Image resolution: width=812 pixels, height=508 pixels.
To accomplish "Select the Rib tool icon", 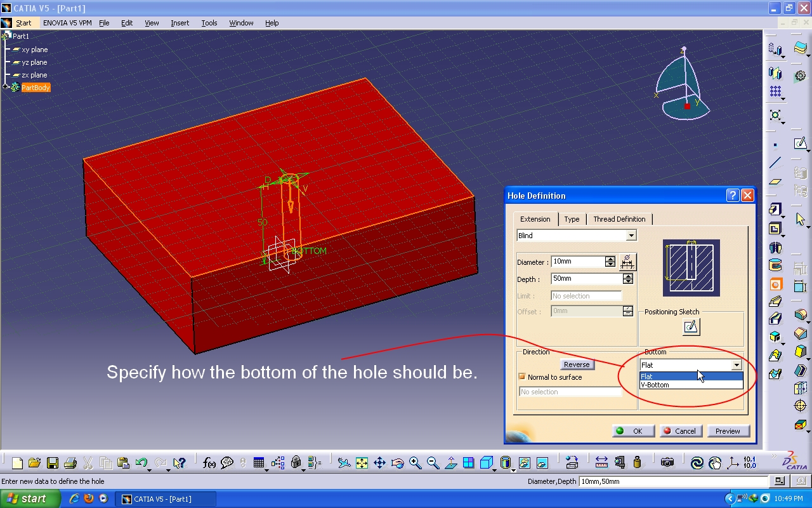I will [x=775, y=301].
